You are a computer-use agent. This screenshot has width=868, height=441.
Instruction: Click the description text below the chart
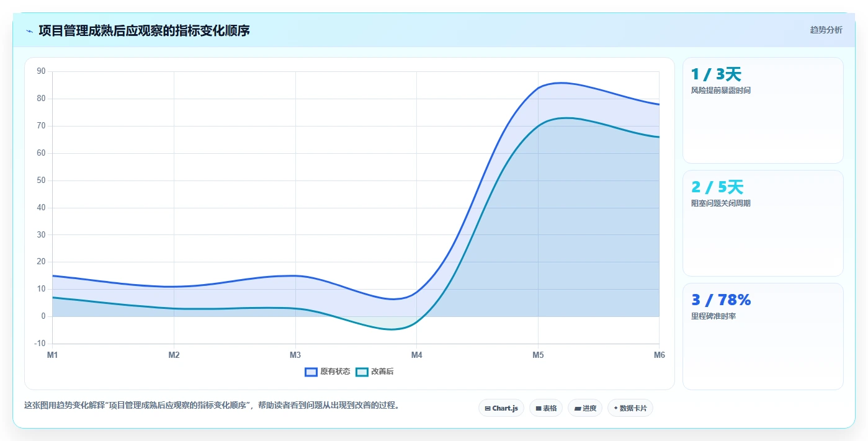tap(213, 406)
